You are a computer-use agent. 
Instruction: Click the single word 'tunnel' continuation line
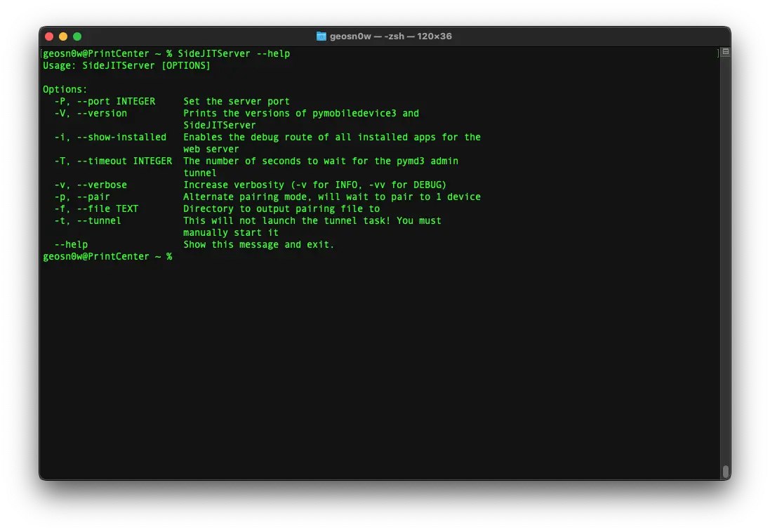click(x=200, y=173)
